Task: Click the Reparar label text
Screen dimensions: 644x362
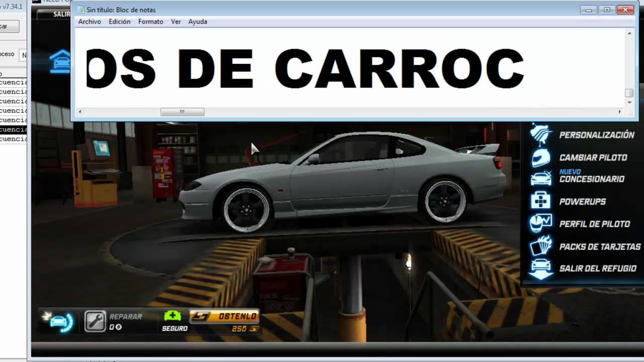Action: 126,317
